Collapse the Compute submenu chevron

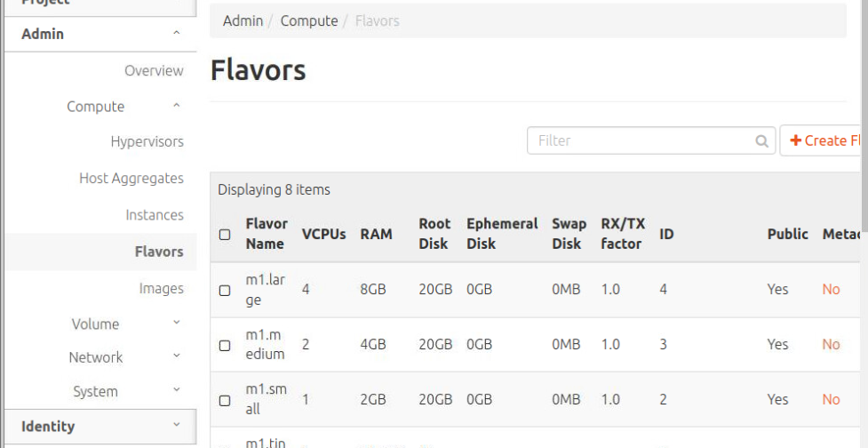pos(177,107)
